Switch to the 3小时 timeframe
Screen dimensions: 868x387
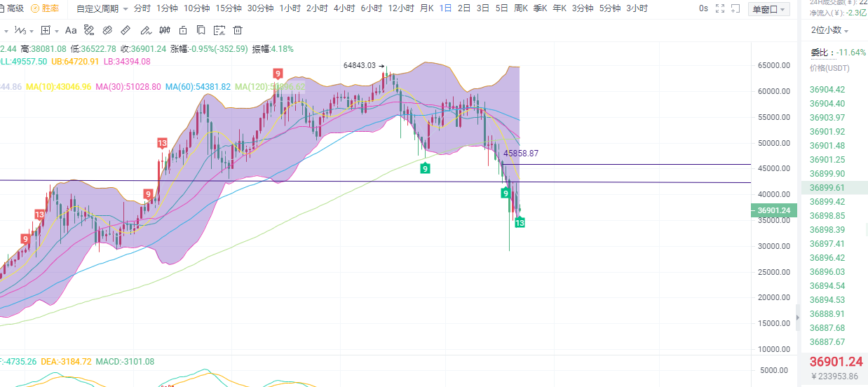coord(637,8)
